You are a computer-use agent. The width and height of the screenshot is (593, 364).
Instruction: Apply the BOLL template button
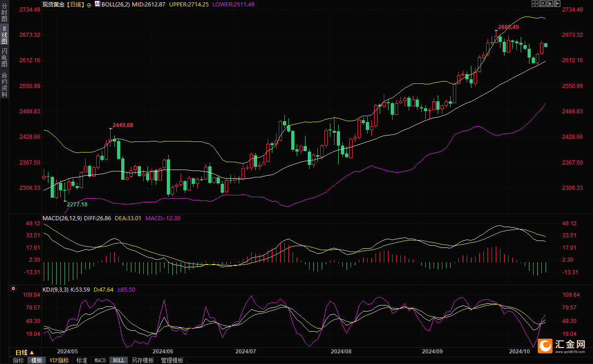pos(118,360)
